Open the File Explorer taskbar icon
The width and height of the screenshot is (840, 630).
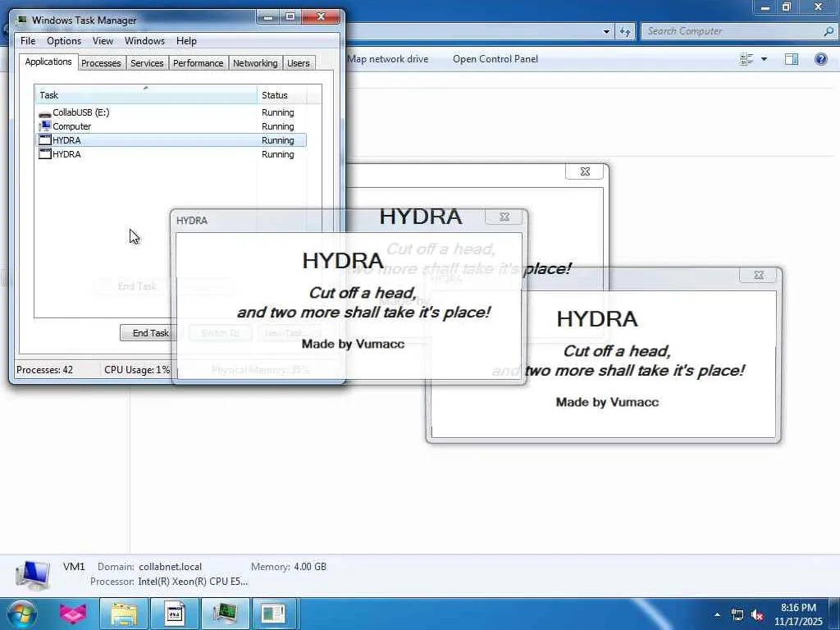[124, 614]
